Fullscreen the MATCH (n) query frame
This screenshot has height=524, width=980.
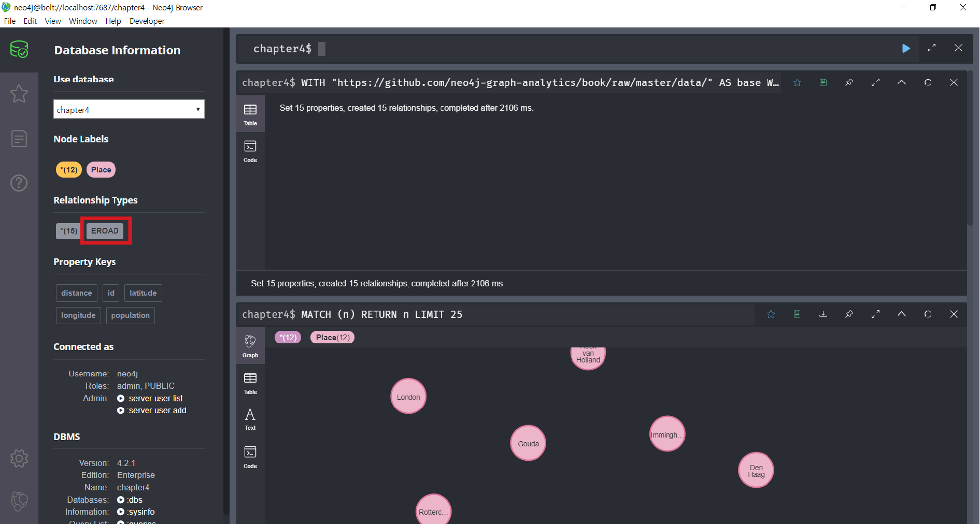pyautogui.click(x=875, y=314)
